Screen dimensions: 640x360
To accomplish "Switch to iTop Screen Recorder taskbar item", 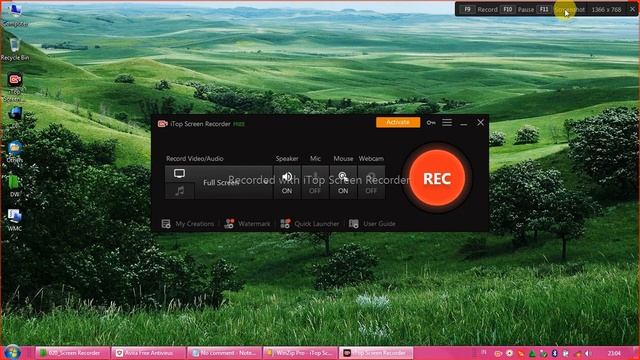I will (376, 353).
